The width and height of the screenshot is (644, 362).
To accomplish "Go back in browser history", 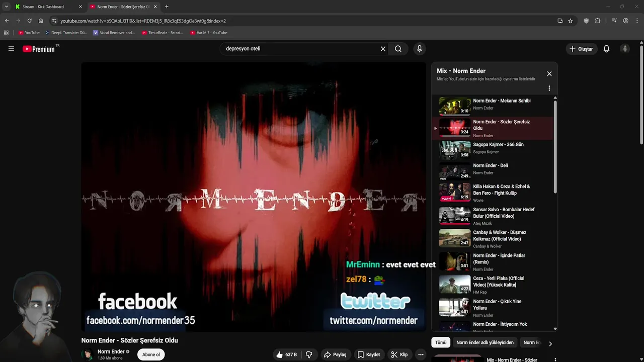I will coord(7,21).
